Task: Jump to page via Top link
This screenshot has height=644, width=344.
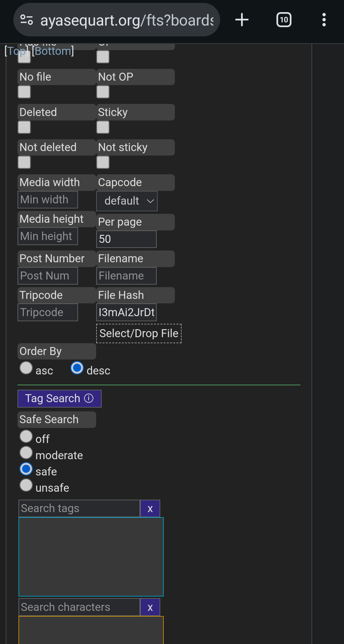Action: [17, 51]
